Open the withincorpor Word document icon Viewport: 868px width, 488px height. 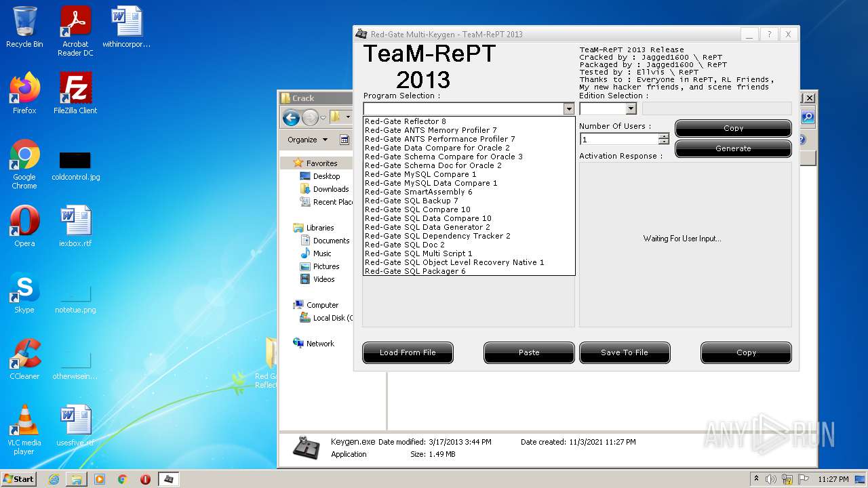[127, 27]
